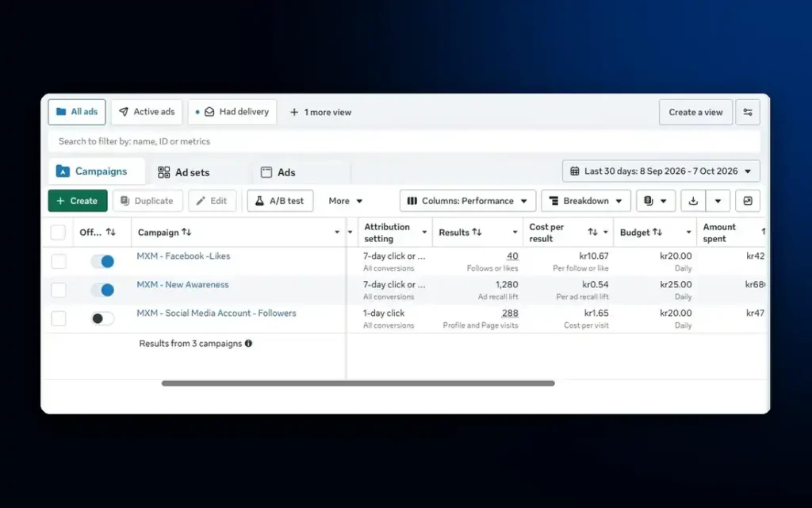This screenshot has width=812, height=508.
Task: Click the 1 more view button
Action: [x=320, y=112]
